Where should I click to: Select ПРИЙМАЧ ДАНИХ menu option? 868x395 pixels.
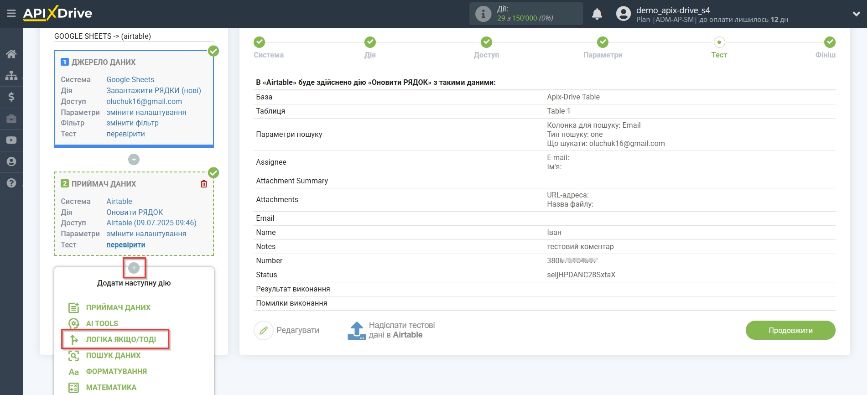[x=118, y=308]
